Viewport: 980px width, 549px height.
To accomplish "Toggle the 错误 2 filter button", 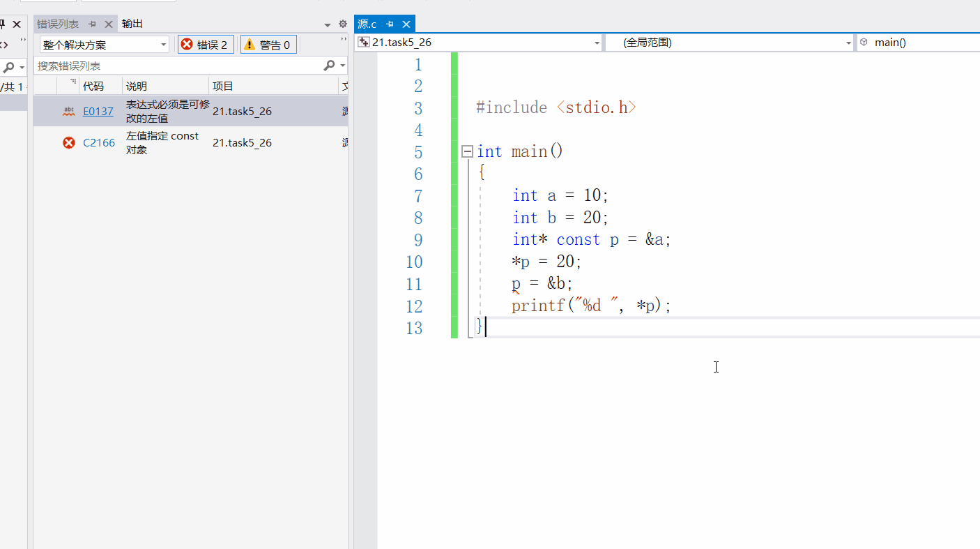I will click(206, 45).
